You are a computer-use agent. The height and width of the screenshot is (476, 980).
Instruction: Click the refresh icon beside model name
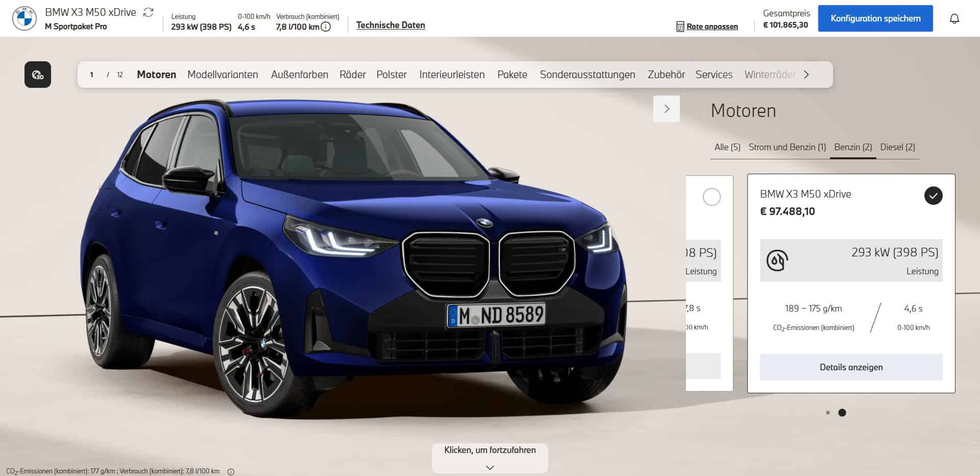pyautogui.click(x=149, y=12)
